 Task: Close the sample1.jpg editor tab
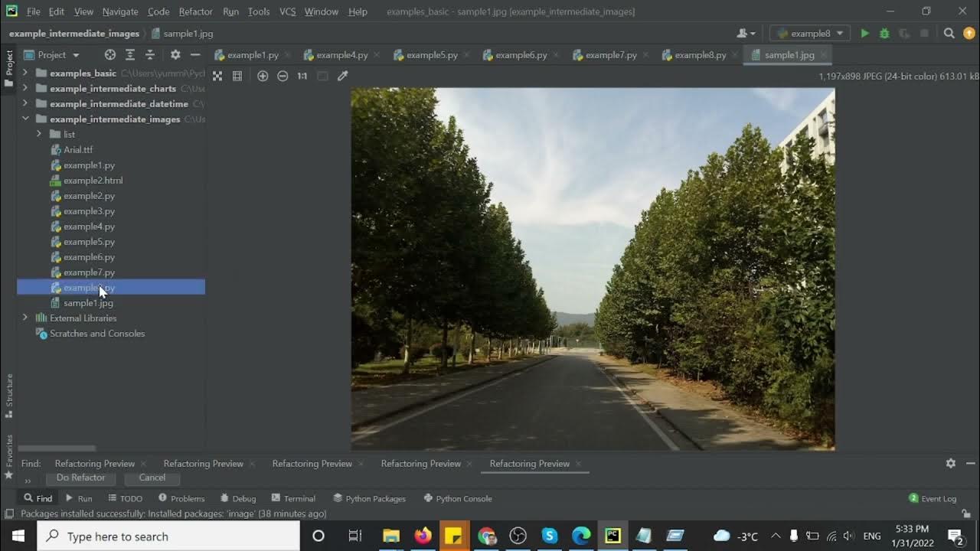coord(825,55)
